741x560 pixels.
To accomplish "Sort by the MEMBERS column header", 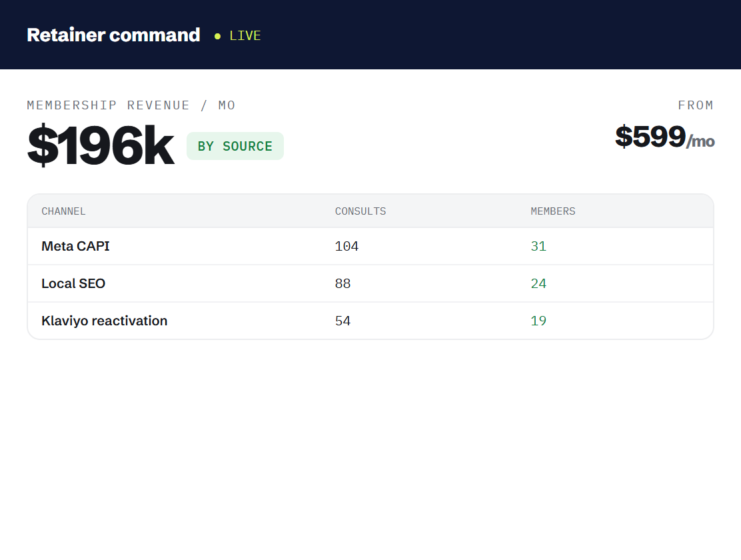I will tap(553, 211).
